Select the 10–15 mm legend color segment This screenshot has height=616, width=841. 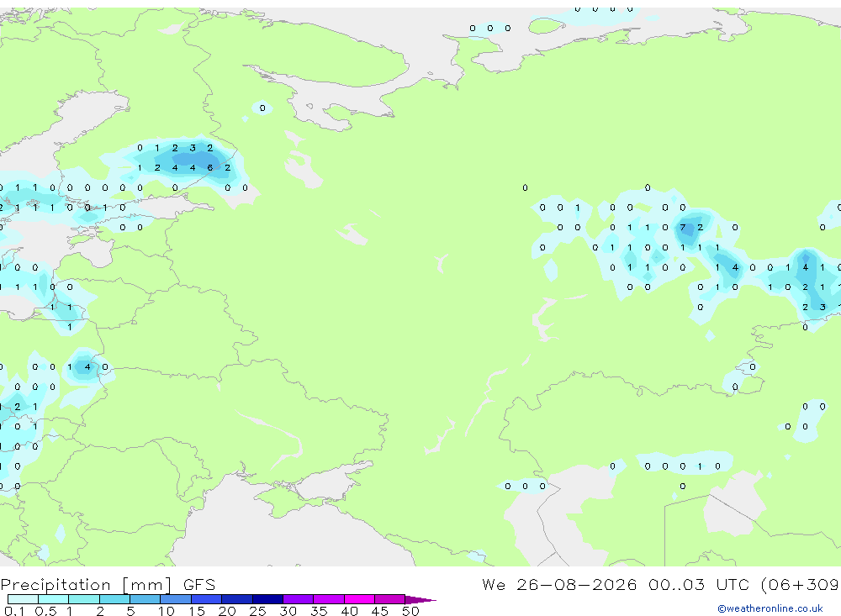pyautogui.click(x=176, y=599)
